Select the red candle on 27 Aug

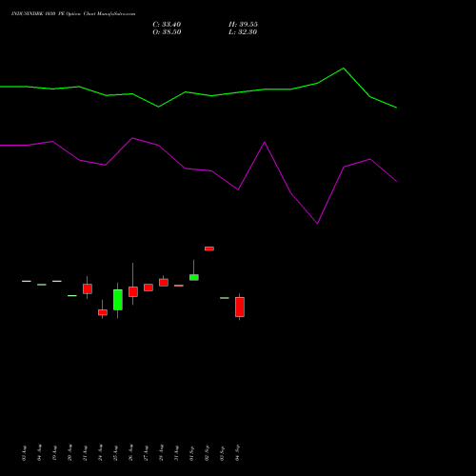pyautogui.click(x=149, y=288)
